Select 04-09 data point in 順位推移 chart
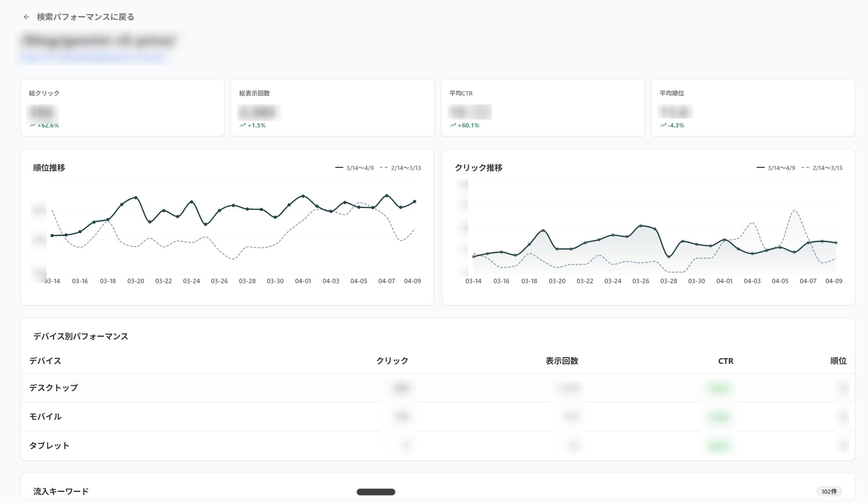Image resolution: width=868 pixels, height=503 pixels. (415, 202)
